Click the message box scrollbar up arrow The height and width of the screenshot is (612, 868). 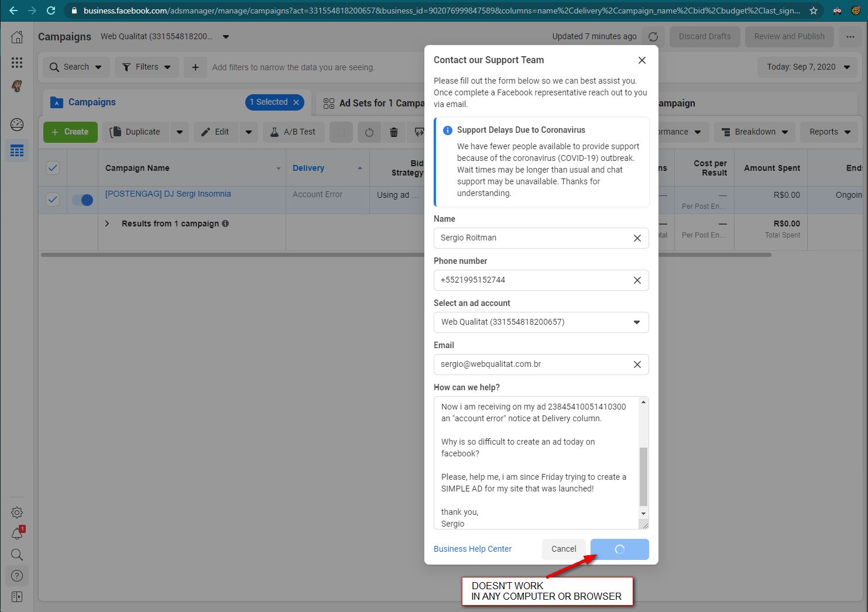(644, 402)
